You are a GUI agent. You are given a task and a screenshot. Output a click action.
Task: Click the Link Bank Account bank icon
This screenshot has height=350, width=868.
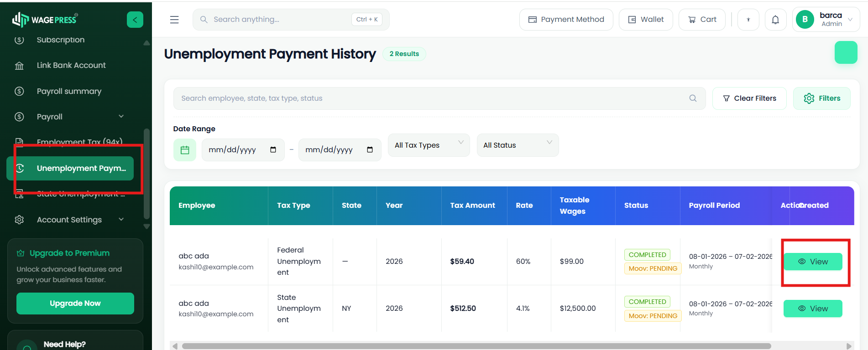19,66
